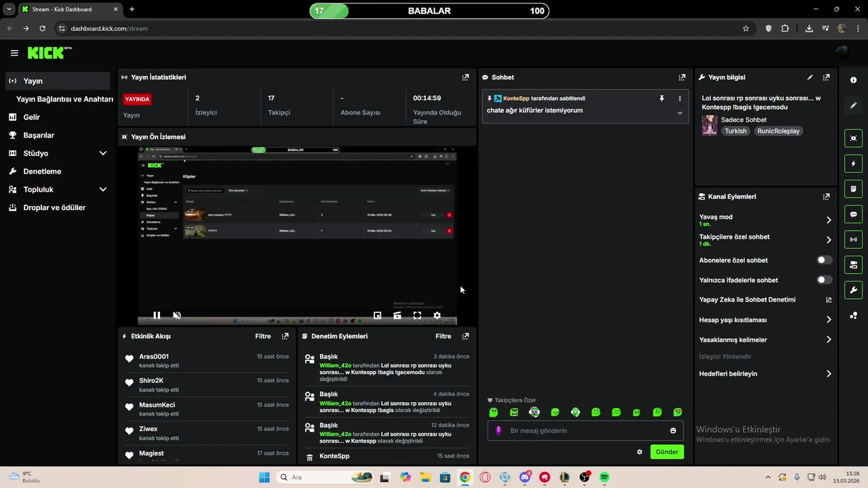Click Filtre in Etkinlik Akışı panel

pyautogui.click(x=263, y=336)
